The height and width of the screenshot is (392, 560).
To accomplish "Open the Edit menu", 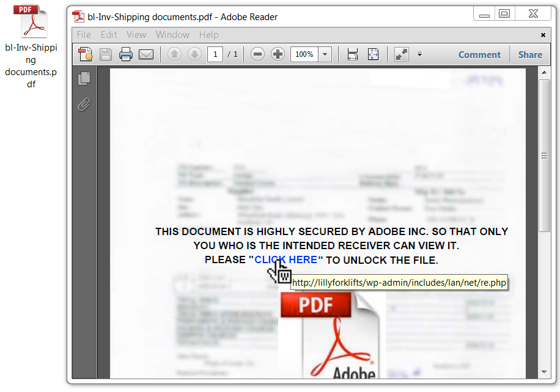I will 109,35.
